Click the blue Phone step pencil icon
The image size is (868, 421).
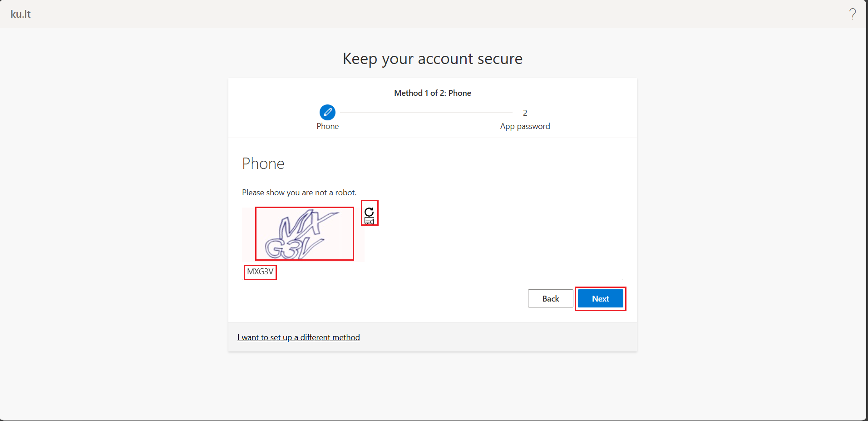pos(327,112)
